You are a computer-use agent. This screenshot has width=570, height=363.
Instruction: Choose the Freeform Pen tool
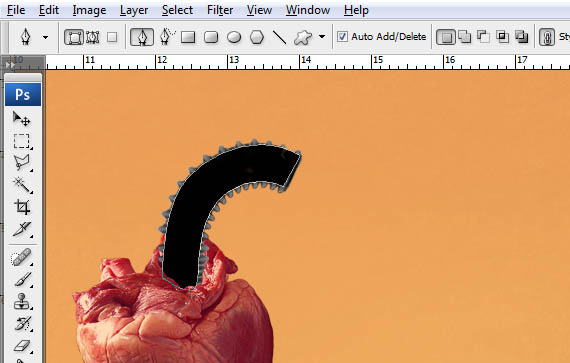pos(166,37)
